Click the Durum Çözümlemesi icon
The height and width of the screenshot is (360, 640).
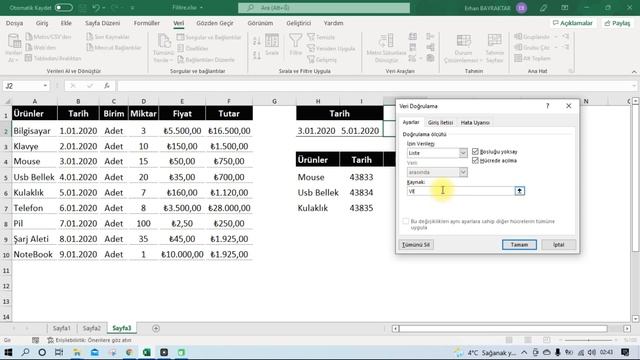click(x=463, y=41)
